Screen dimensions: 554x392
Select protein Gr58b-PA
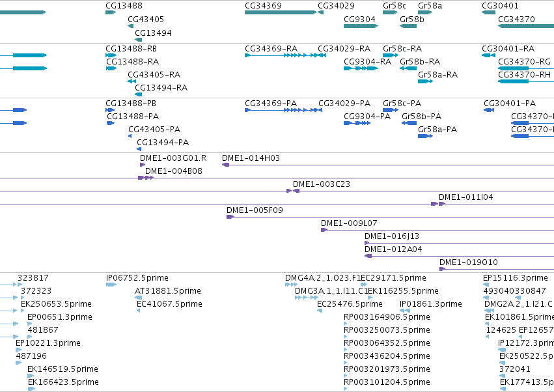pos(421,117)
